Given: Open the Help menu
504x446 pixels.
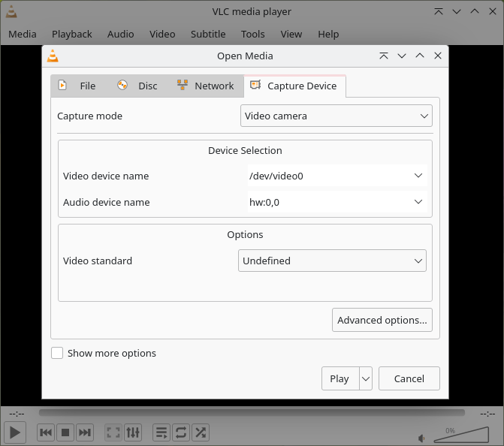Looking at the screenshot, I should point(328,34).
